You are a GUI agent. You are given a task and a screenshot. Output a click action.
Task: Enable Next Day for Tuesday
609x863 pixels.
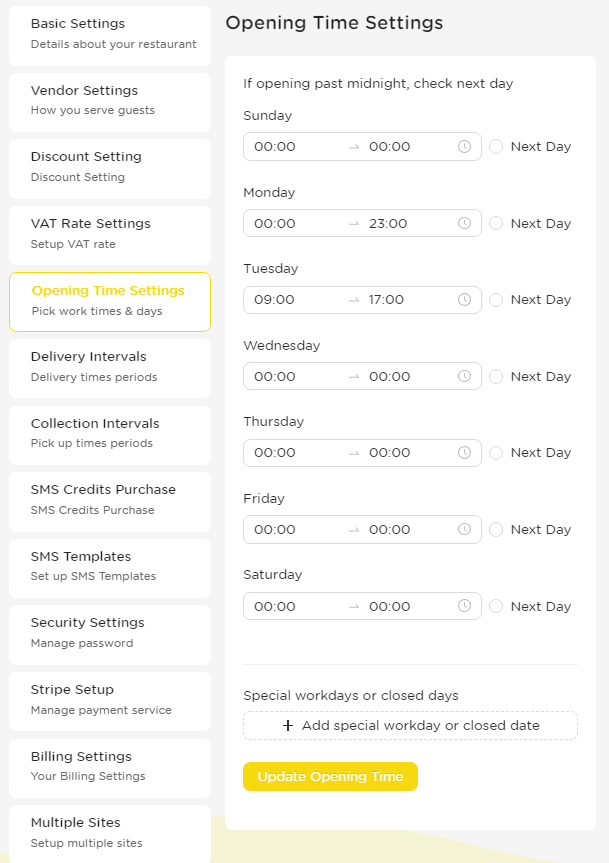point(496,299)
